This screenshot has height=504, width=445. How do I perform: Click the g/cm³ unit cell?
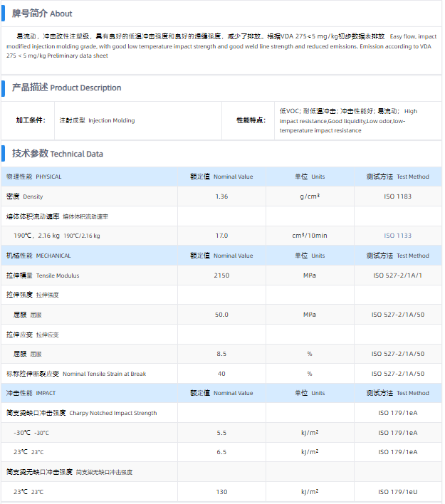pos(309,196)
